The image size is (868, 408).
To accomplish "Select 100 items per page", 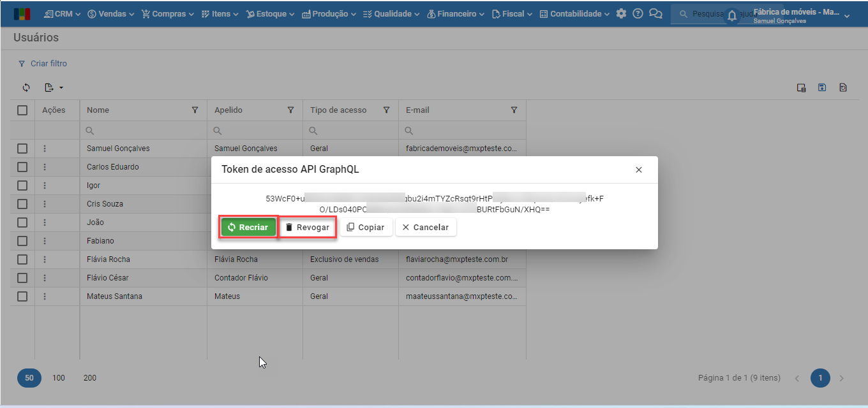I will (x=59, y=378).
